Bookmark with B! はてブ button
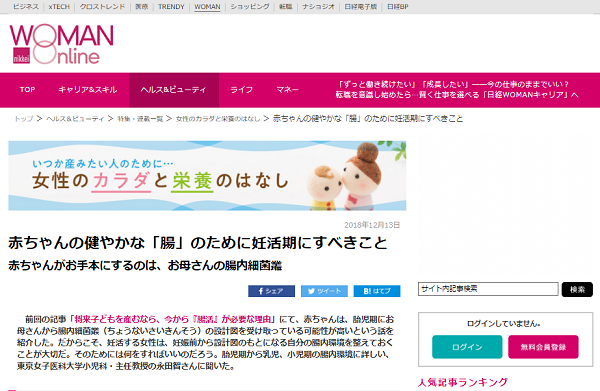The width and height of the screenshot is (600, 391). point(377,291)
